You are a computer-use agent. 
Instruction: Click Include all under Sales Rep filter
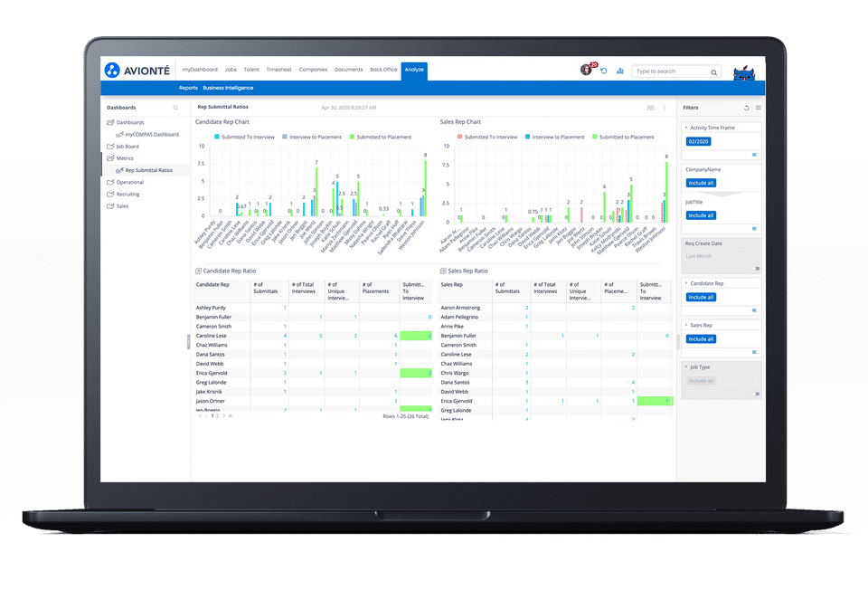(x=701, y=339)
